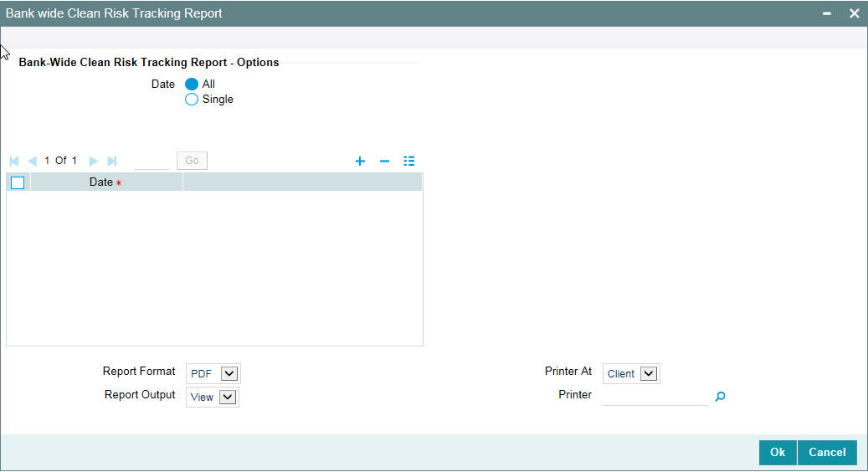
Task: Tick the select-all checkbox in Date header
Action: point(18,182)
